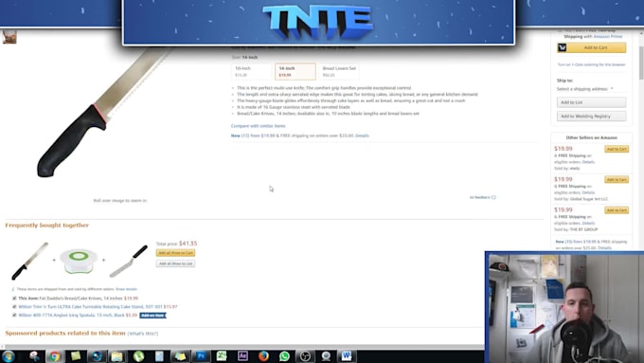
Task: Open the Wilton Cake Turntable product link
Action: point(90,307)
